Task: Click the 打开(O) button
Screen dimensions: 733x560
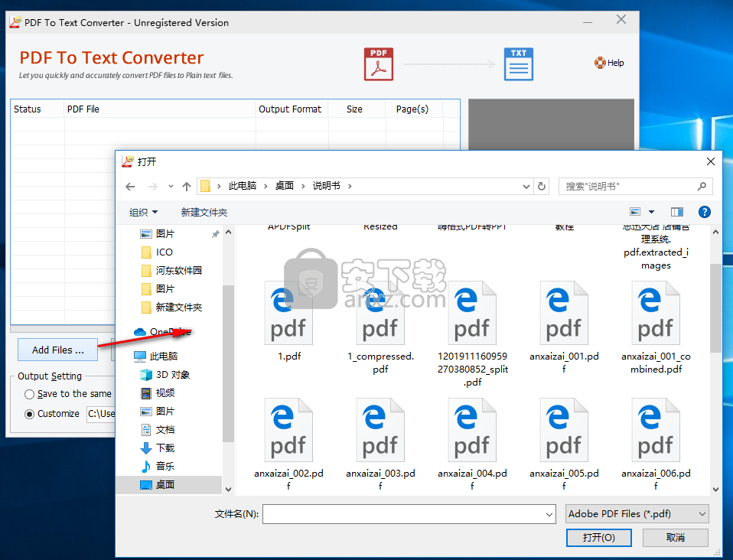Action: pos(599,538)
